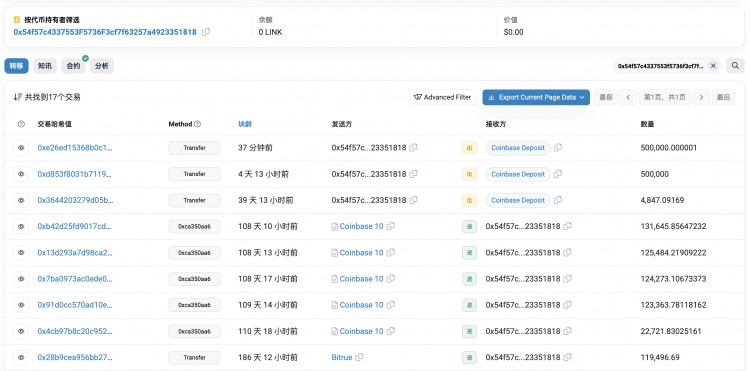The height and width of the screenshot is (371, 750).
Task: Open transaction 0xb42d25fd9017cd...
Action: click(75, 226)
